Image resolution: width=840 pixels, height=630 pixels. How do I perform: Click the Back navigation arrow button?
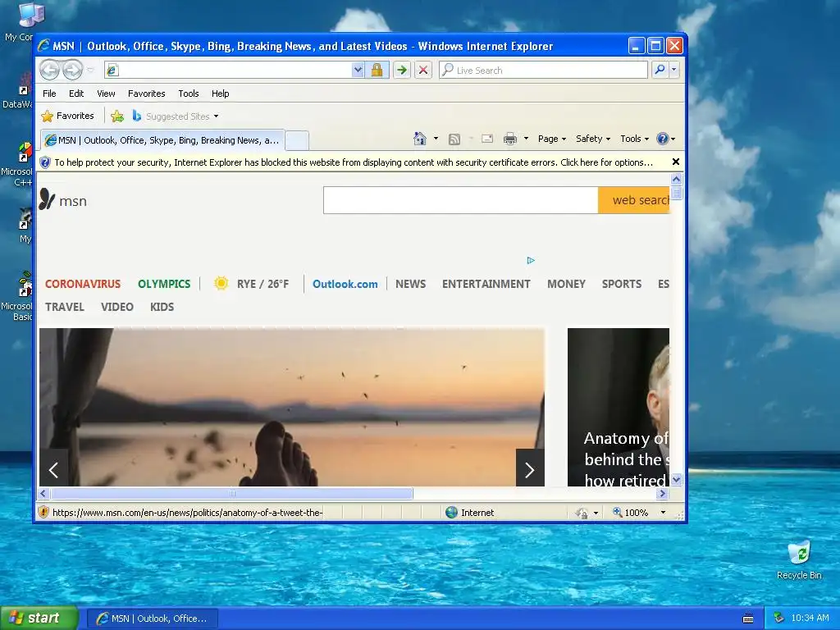click(49, 70)
